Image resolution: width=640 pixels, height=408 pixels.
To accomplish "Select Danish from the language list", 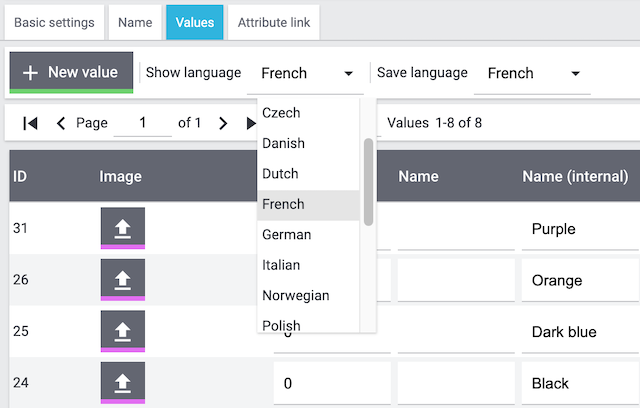I will click(283, 144).
